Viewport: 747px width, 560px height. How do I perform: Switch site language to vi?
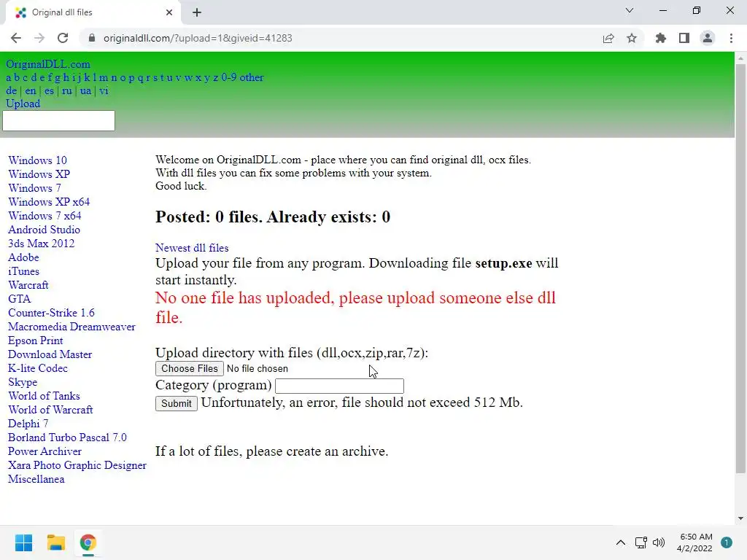pos(104,90)
